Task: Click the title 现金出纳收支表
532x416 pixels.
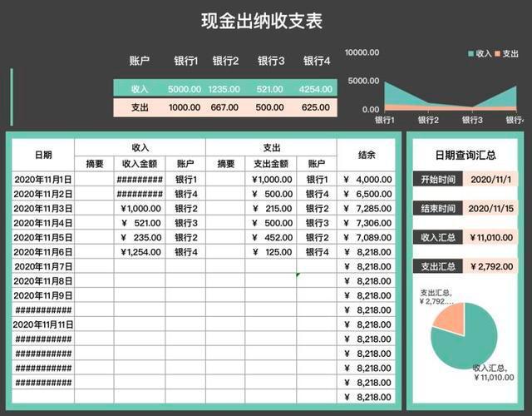Action: click(x=262, y=21)
